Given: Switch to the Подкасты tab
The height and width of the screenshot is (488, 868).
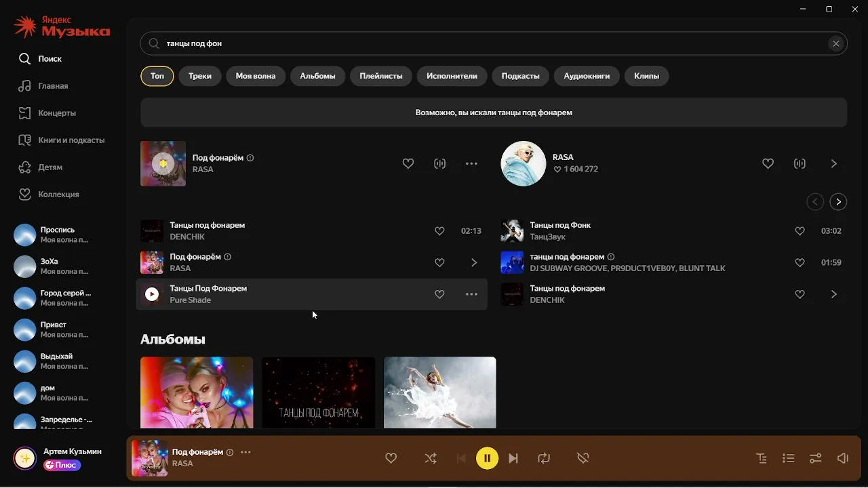Looking at the screenshot, I should click(521, 76).
